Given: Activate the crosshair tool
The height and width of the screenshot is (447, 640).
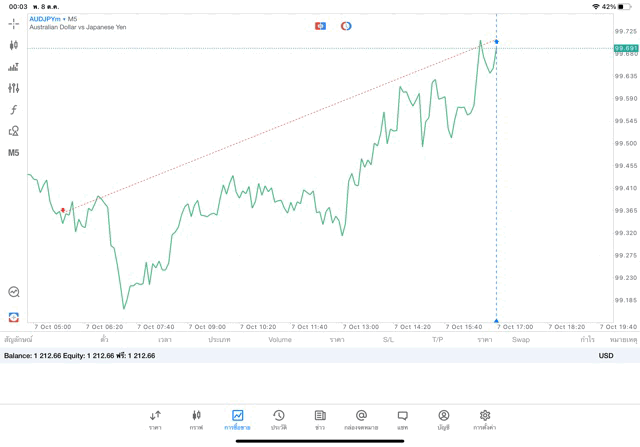Looking at the screenshot, I should pyautogui.click(x=14, y=23).
